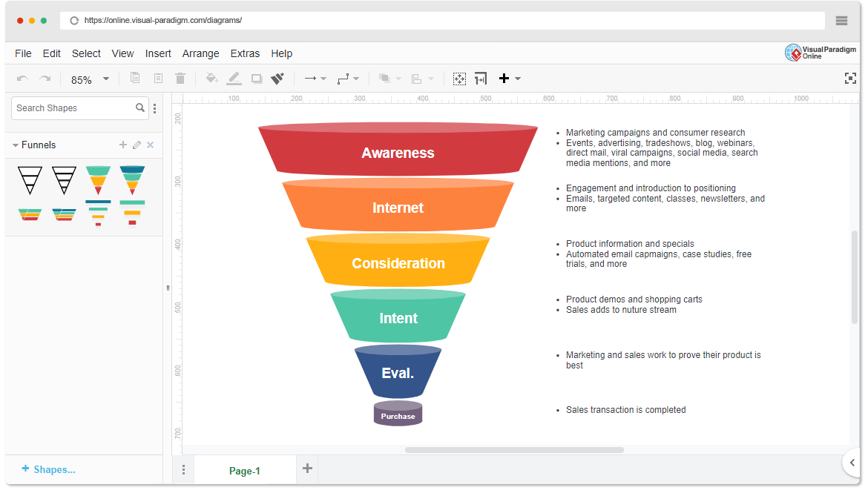
Task: Select dark blue-top colored funnel thumbnail
Action: (132, 180)
